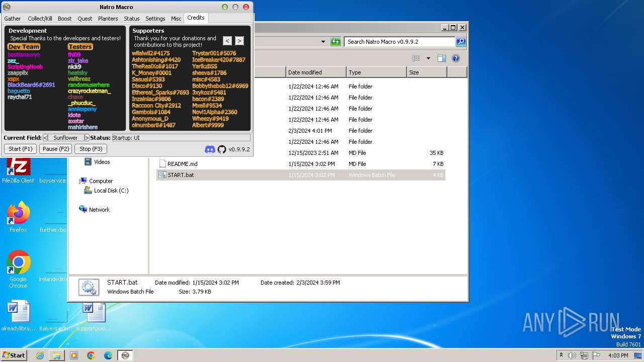The width and height of the screenshot is (644, 362).
Task: Click the Start (F1) button
Action: pos(21,149)
